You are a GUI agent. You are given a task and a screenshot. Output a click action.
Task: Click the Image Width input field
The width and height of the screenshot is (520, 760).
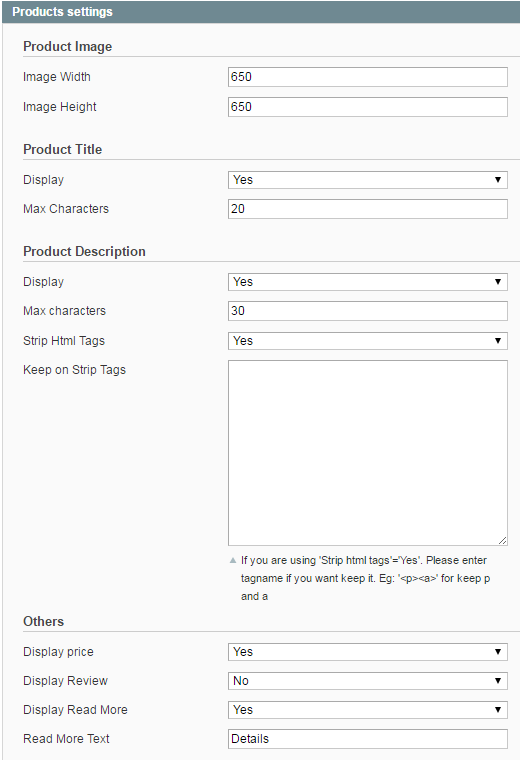[368, 77]
